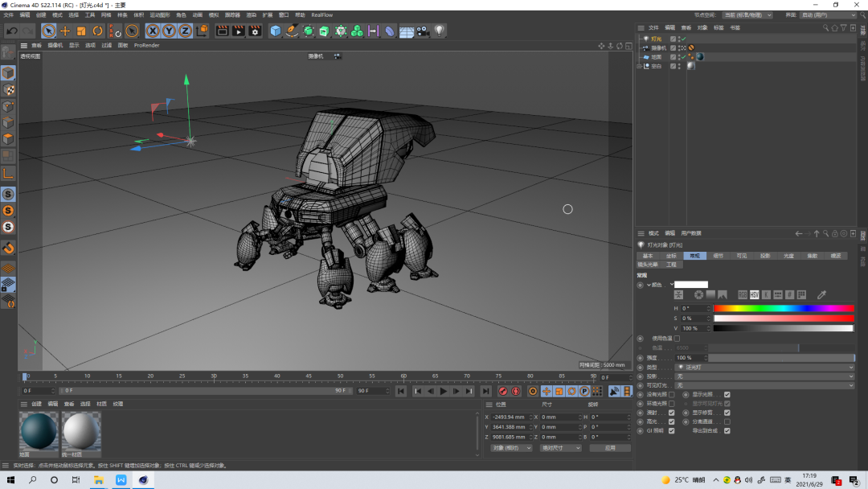The height and width of the screenshot is (489, 868).
Task: Toggle the 没有光照 checkbox
Action: click(x=671, y=395)
